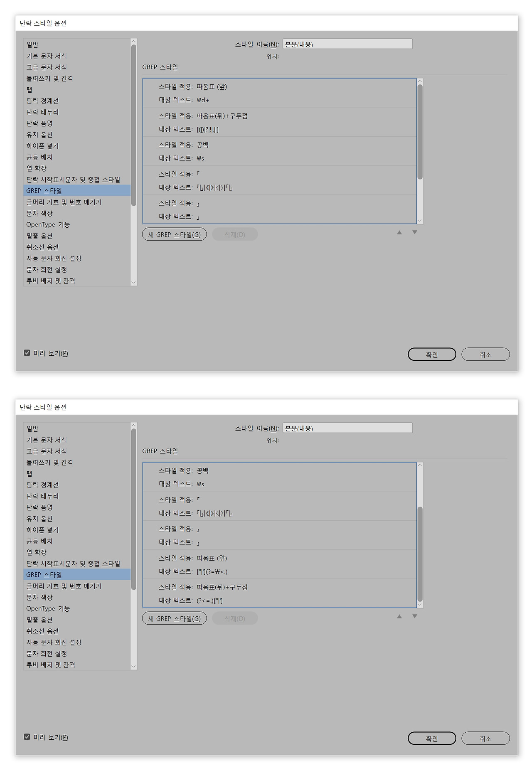The width and height of the screenshot is (532, 768).
Task: Click 삭제 button in lower dialog
Action: [x=235, y=618]
